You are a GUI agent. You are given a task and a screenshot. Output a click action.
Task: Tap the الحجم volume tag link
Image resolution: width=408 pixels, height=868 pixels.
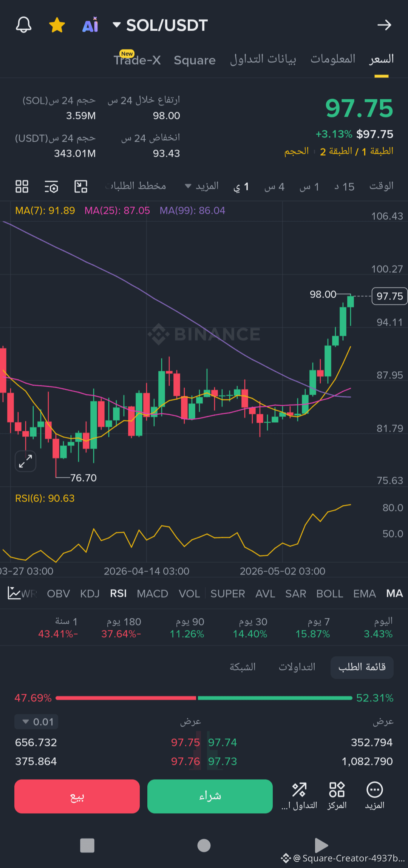[297, 151]
